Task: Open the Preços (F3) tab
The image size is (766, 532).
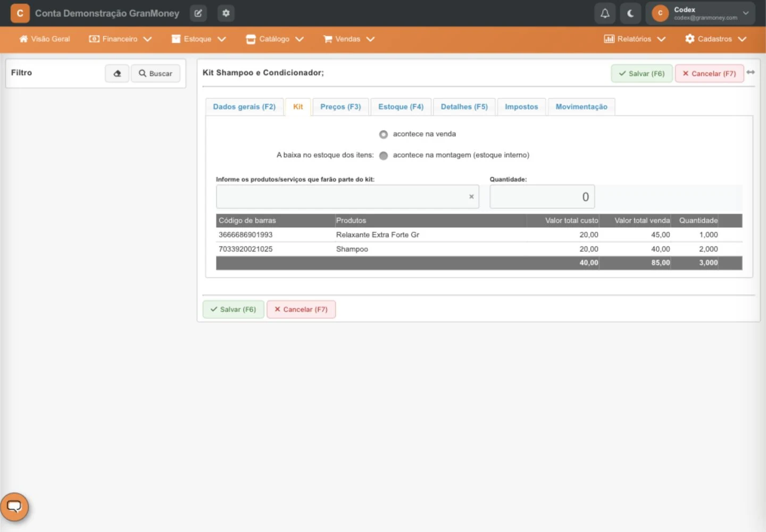Action: (x=340, y=107)
